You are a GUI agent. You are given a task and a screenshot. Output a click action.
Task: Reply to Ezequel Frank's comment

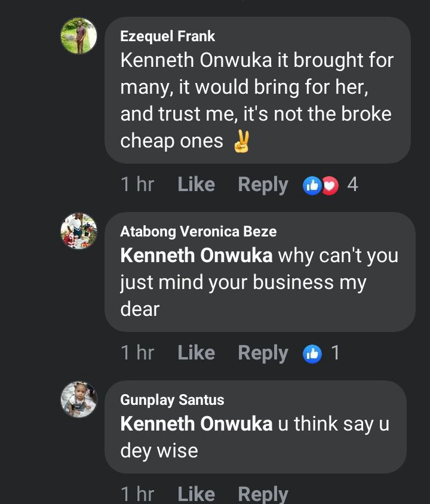(x=263, y=185)
